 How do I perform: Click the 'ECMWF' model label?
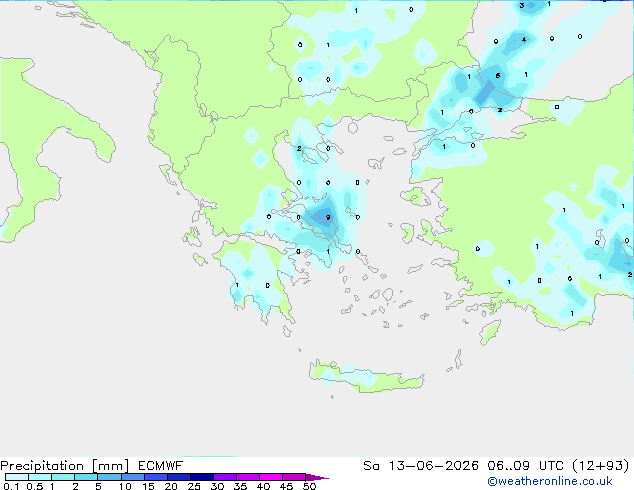[x=161, y=466]
